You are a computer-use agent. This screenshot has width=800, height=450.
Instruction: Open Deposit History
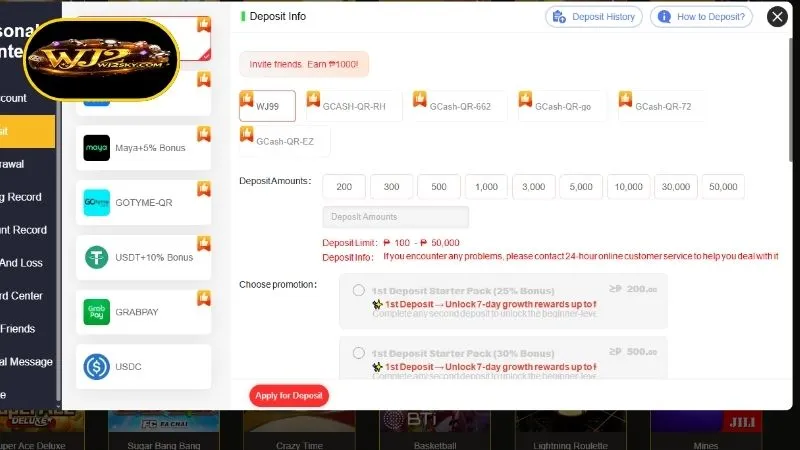(x=594, y=17)
